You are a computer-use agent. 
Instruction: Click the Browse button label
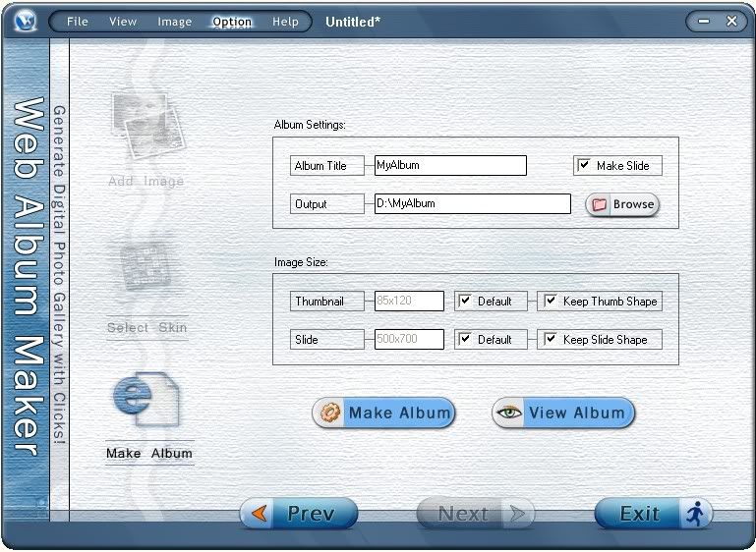[633, 204]
